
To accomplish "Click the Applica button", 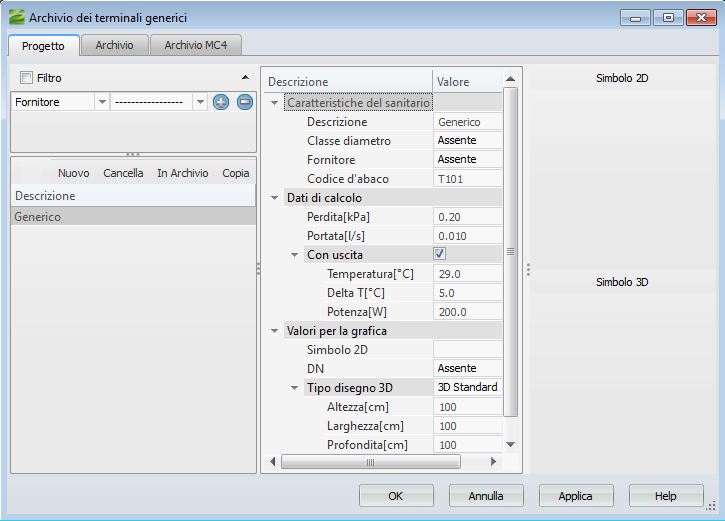I will pos(575,496).
